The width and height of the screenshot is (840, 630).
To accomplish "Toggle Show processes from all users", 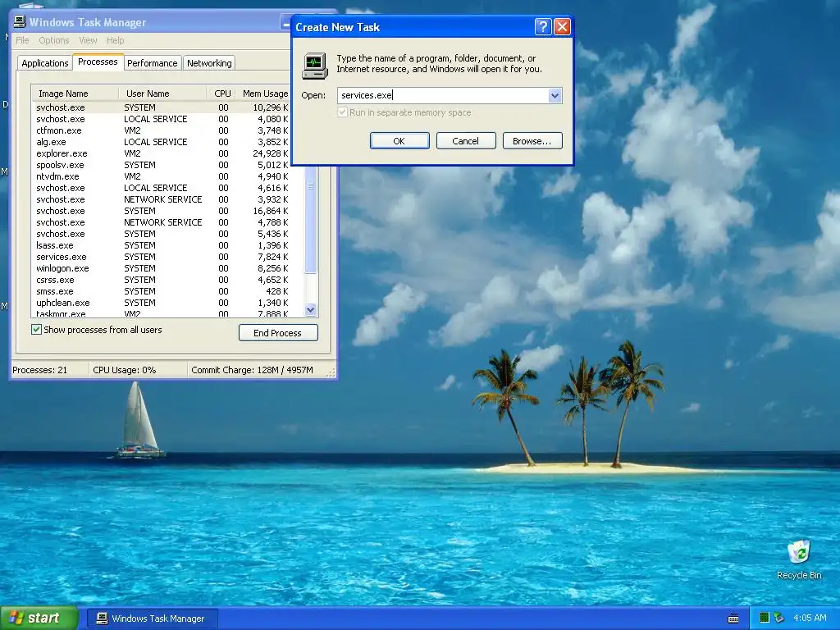I will 36,330.
